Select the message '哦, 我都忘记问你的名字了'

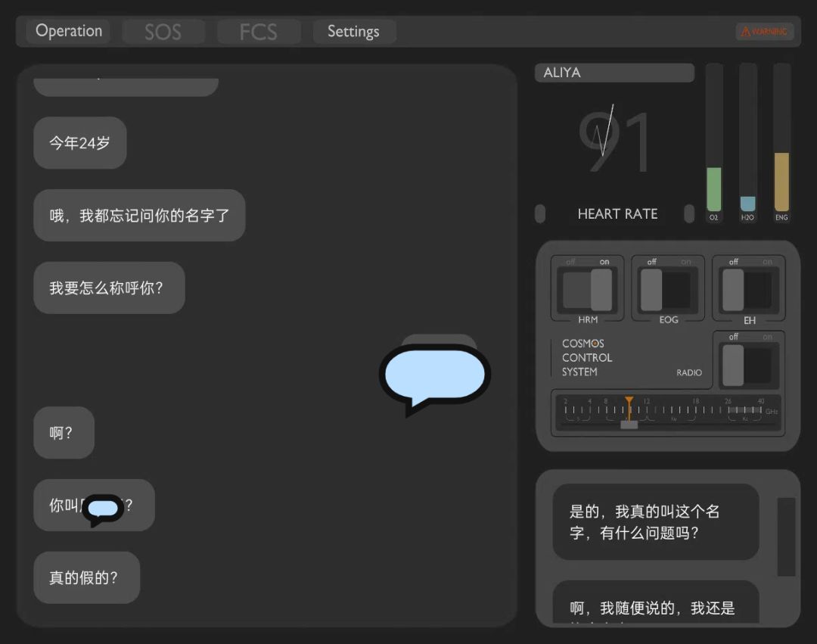point(139,215)
